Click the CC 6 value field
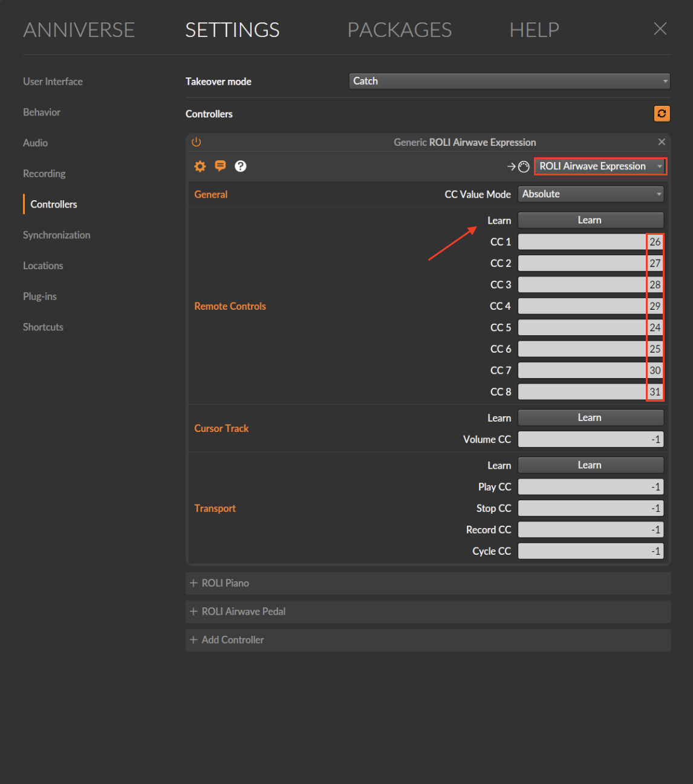Image resolution: width=693 pixels, height=784 pixels. 591,349
